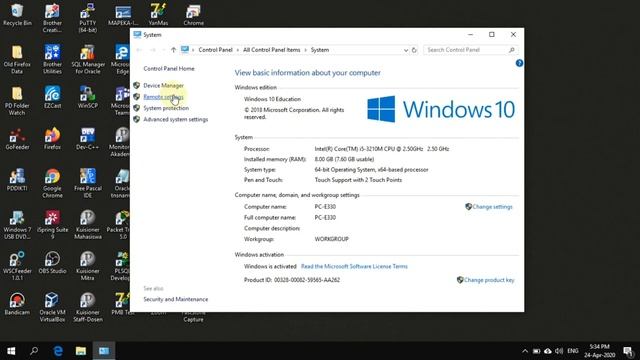Select PuTTY (64-bit) desktop icon
640x360 pixels.
click(x=88, y=18)
